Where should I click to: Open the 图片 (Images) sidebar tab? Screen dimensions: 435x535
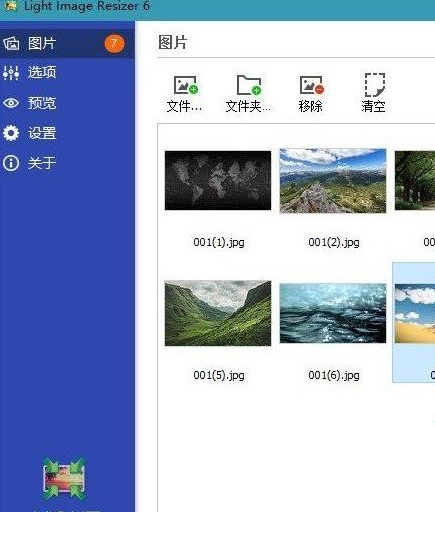point(67,44)
